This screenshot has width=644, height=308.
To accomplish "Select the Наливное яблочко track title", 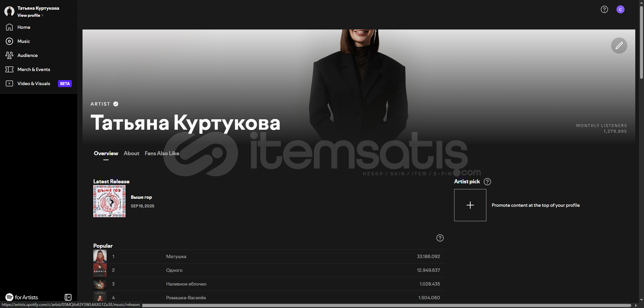I will [186, 284].
